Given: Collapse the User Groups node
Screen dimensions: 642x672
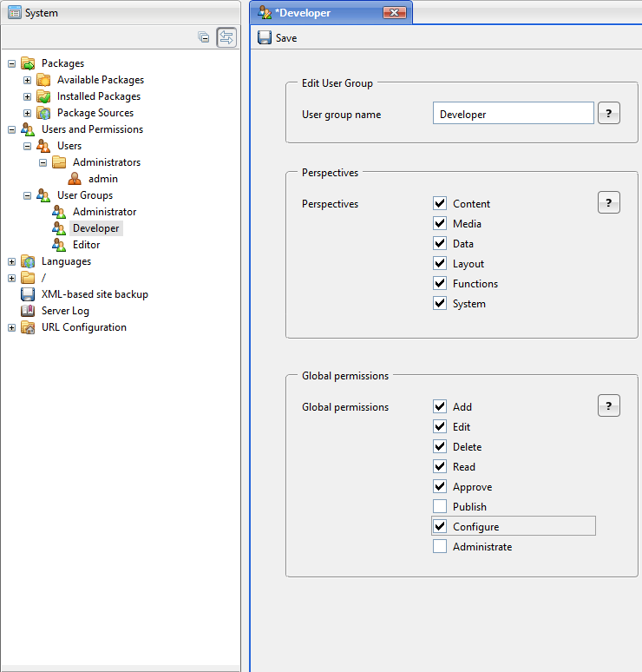Looking at the screenshot, I should [x=28, y=196].
